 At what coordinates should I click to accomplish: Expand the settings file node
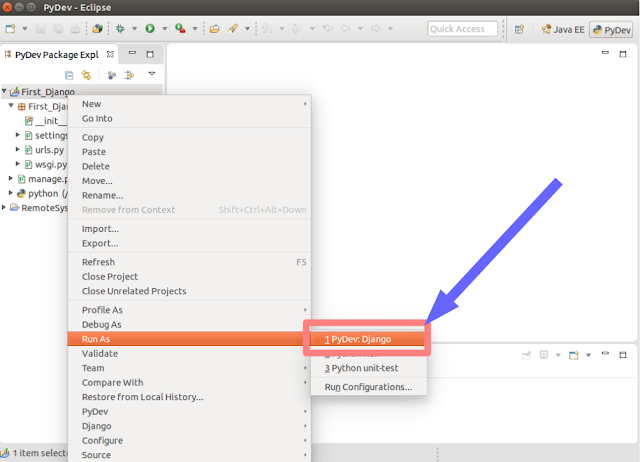click(x=18, y=135)
